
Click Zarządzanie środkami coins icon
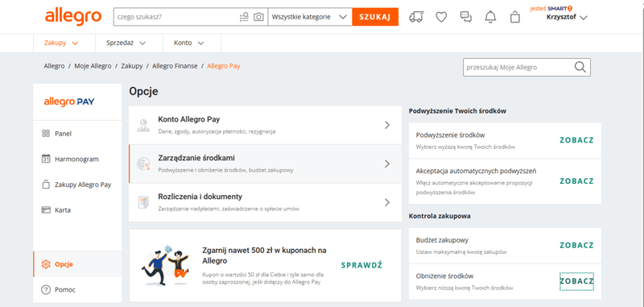pyautogui.click(x=143, y=164)
